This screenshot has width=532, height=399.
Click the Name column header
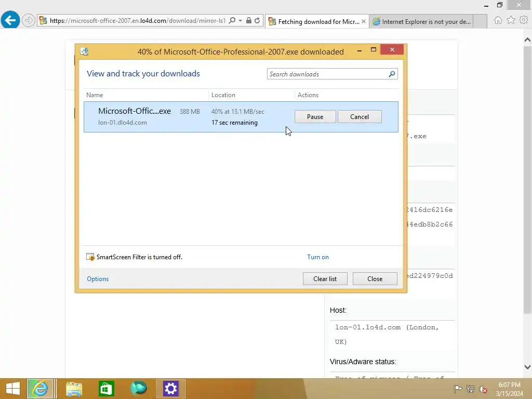point(95,95)
